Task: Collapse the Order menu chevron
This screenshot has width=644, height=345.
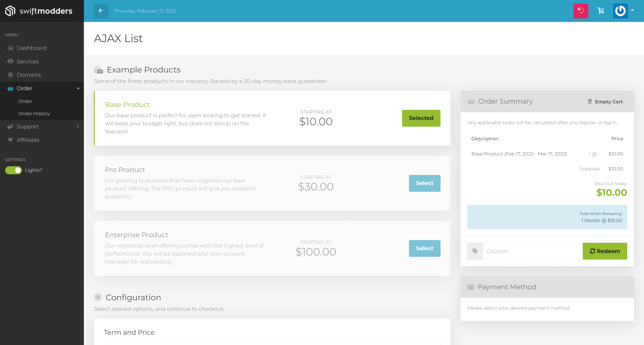Action: (x=78, y=88)
